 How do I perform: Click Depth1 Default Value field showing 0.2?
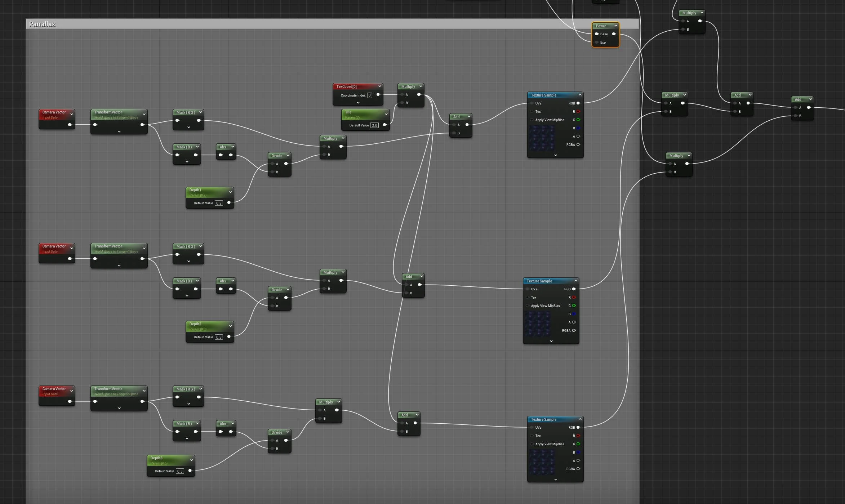(219, 203)
